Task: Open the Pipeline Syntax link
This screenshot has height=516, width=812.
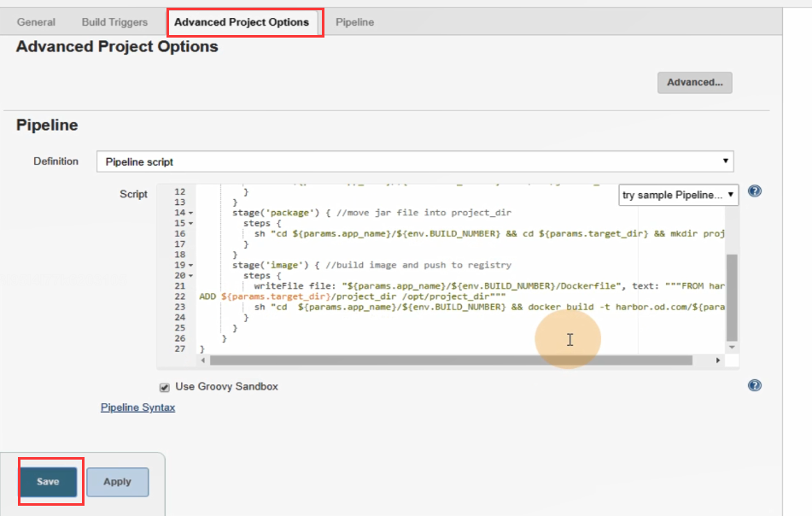Action: (137, 408)
